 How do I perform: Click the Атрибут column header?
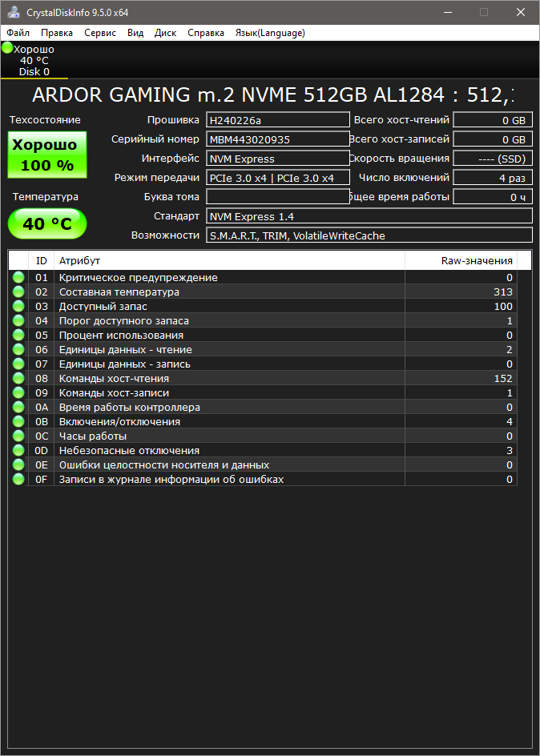click(x=229, y=261)
